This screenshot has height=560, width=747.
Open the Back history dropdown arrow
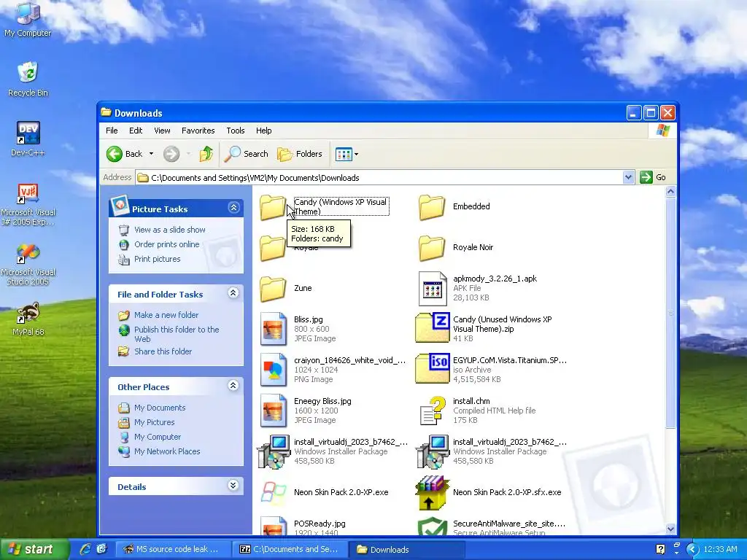pyautogui.click(x=151, y=154)
